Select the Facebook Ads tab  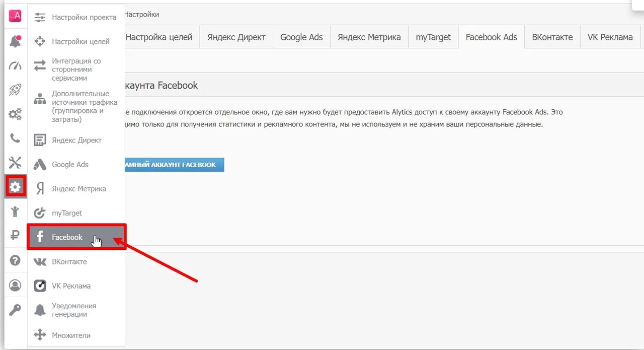pos(492,37)
